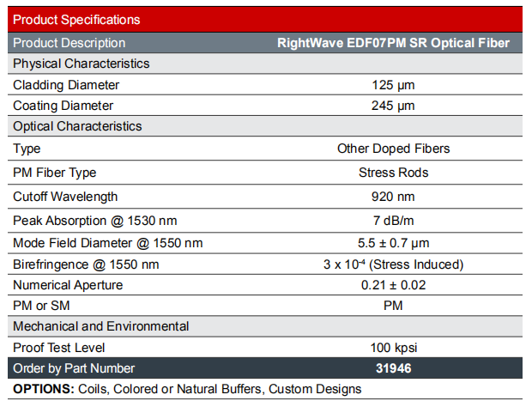Click the Cutoff Wavelength row label
This screenshot has width=532, height=407.
(x=65, y=197)
